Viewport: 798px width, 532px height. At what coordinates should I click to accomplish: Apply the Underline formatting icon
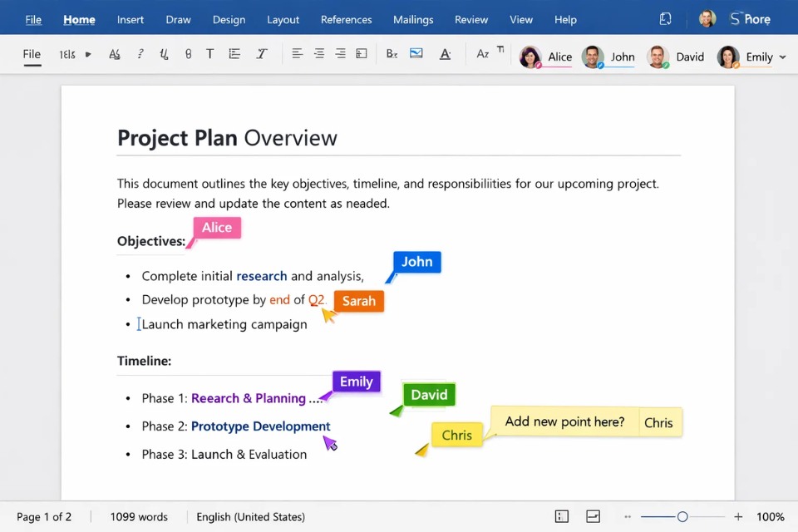(x=164, y=54)
